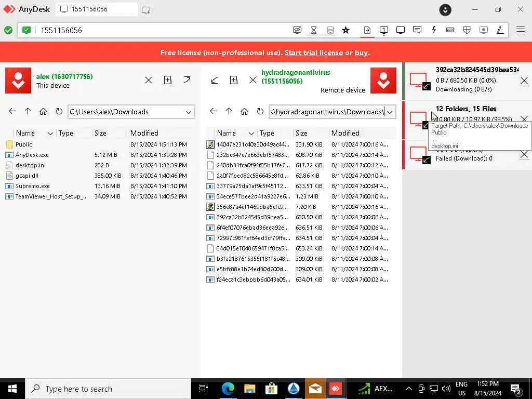Image resolution: width=532 pixels, height=399 pixels.
Task: Click the download arrow icon in remote panel
Action: (215, 81)
